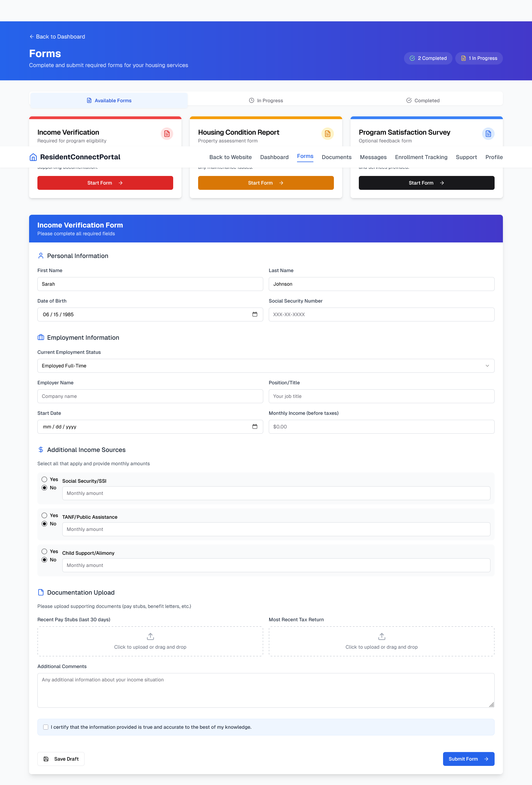The width and height of the screenshot is (532, 785).
Task: Click the upload icon for Recent Pay Stubs
Action: click(150, 636)
